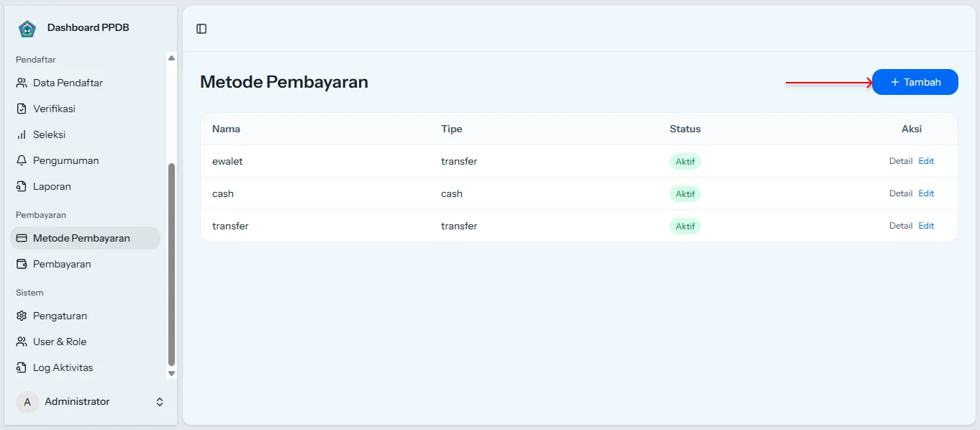Click Tipe cell 'cash' in cash row
The image size is (980, 430).
click(452, 193)
